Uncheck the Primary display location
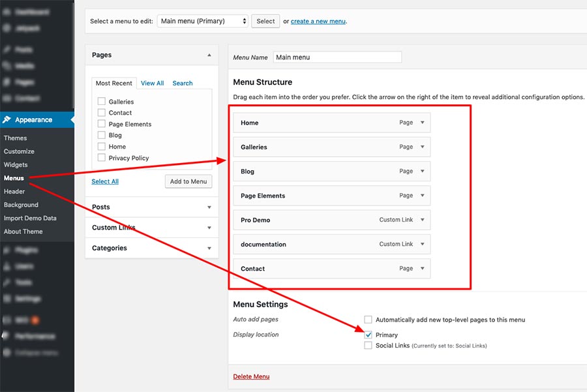587x392 pixels. 369,335
